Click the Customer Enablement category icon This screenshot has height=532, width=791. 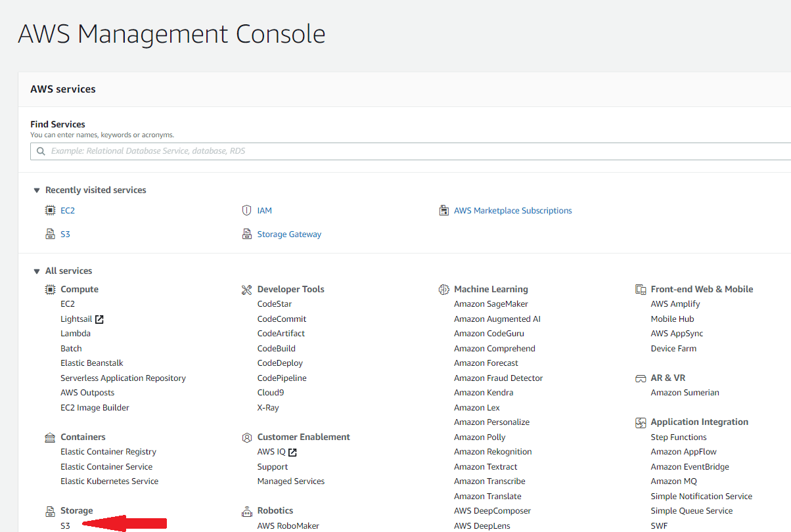click(x=247, y=437)
